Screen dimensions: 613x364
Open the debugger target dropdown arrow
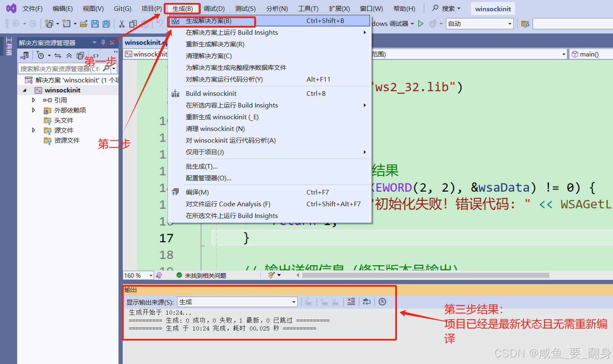(x=412, y=24)
